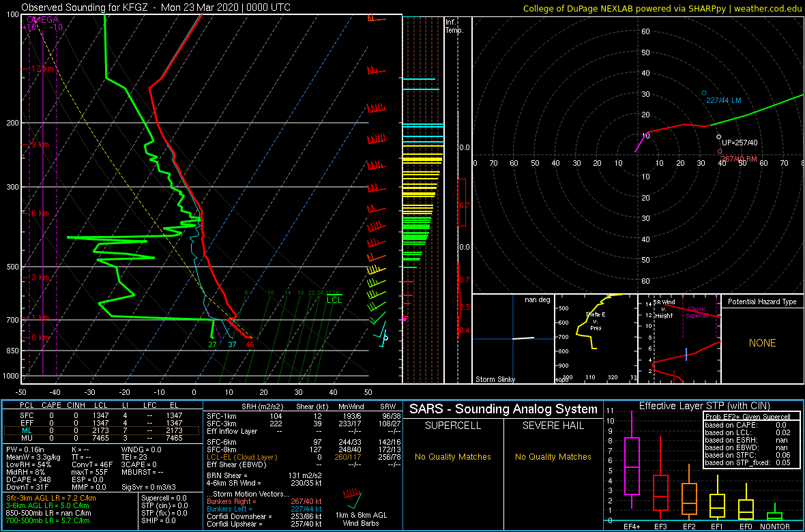Click the 'weather.cod.edu' credit text

(x=770, y=8)
